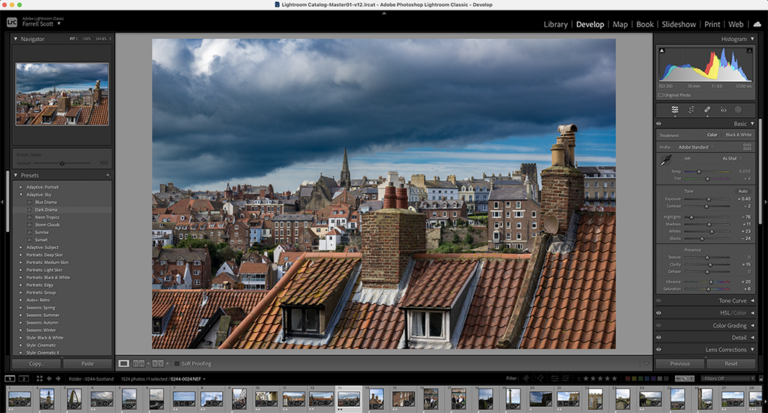This screenshot has width=768, height=413.
Task: Collapse the Histogram panel
Action: pyautogui.click(x=752, y=39)
